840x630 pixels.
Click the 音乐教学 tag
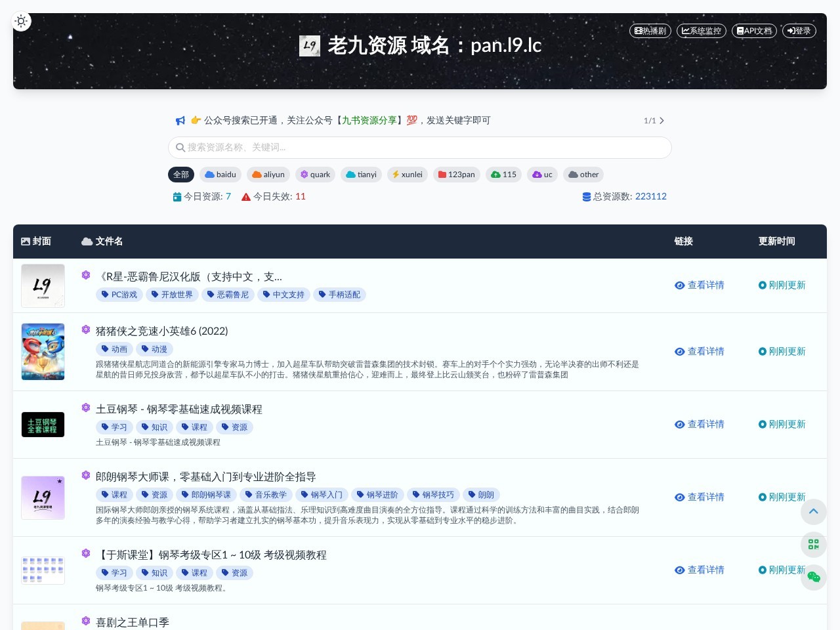tap(266, 495)
